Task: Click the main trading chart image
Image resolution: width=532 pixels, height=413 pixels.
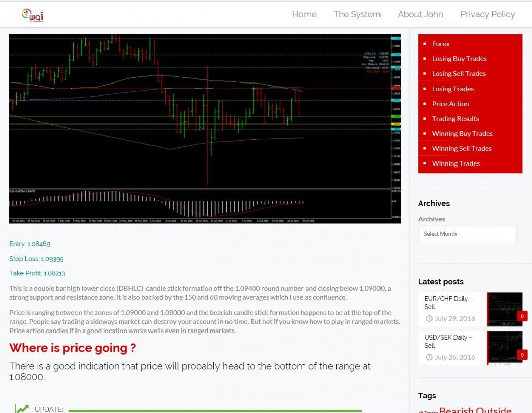Action: point(205,129)
